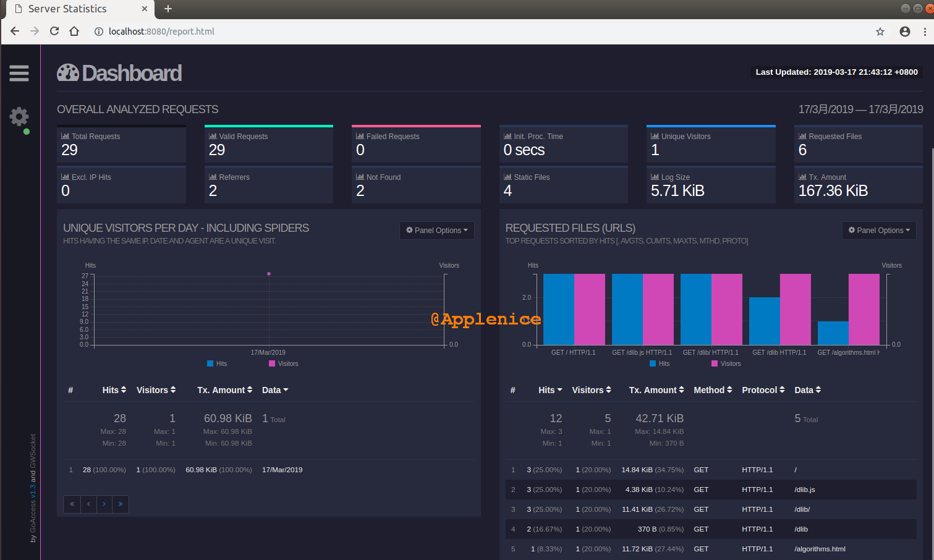The height and width of the screenshot is (560, 934).
Task: Go to the browser home page
Action: tap(74, 32)
